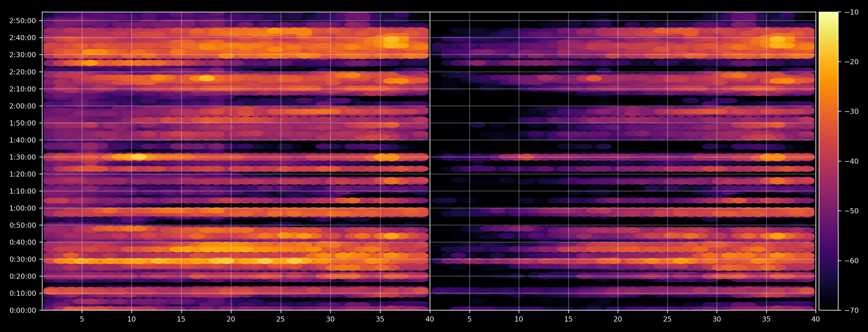868x332 pixels.
Task: Click the 0:50:00 time axis label
Action: (23, 225)
